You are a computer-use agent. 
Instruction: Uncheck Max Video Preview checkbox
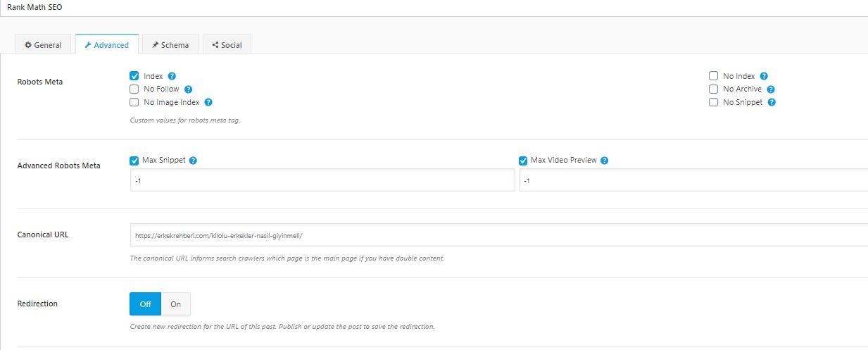(523, 161)
